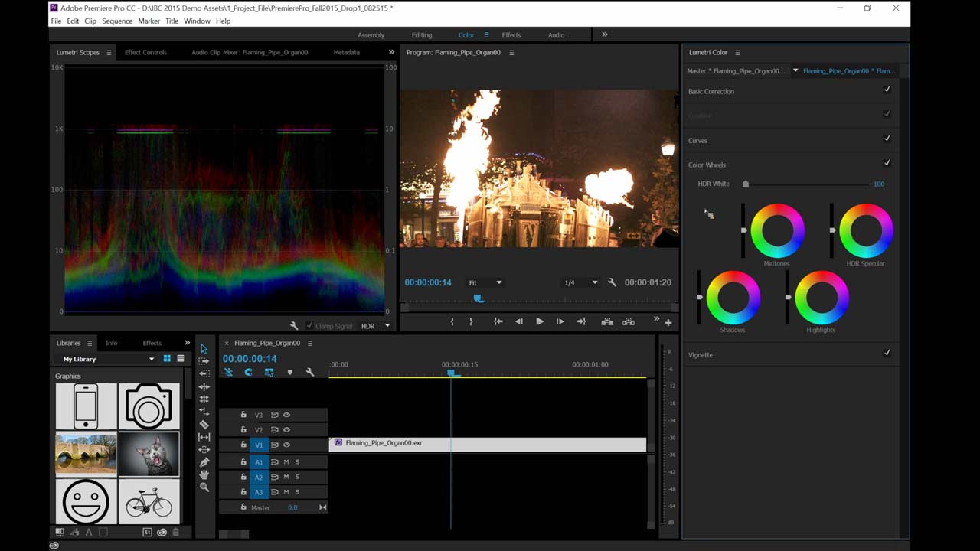
Task: Switch to the Effect Controls tab
Action: click(x=145, y=53)
